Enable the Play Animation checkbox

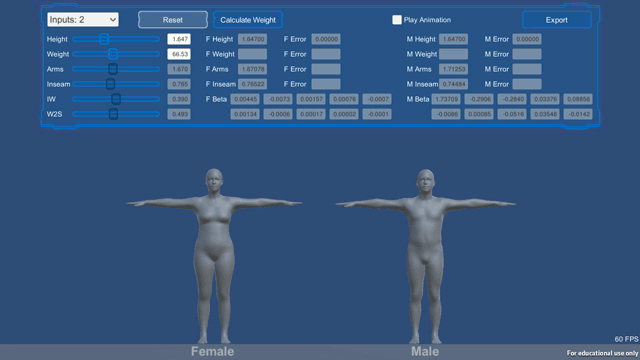coord(397,20)
